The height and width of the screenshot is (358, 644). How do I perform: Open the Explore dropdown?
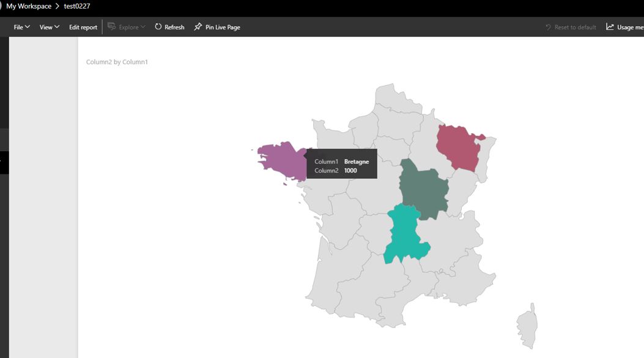(127, 27)
